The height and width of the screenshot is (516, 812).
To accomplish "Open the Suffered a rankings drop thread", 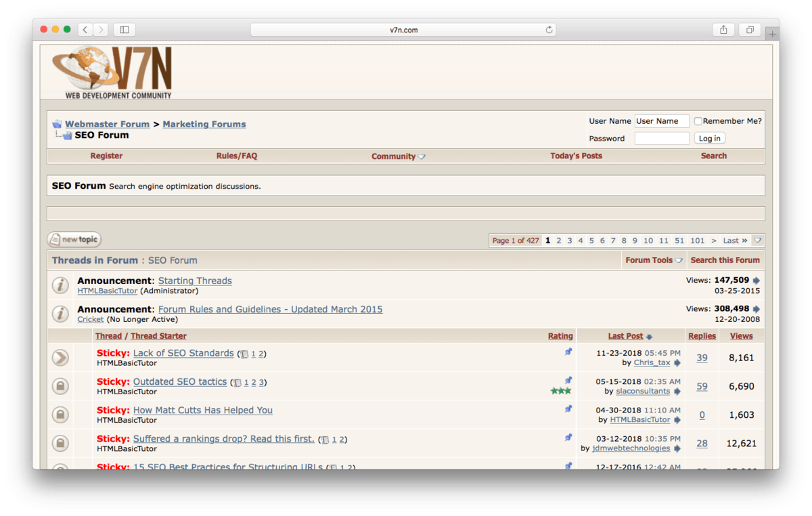I will click(223, 438).
